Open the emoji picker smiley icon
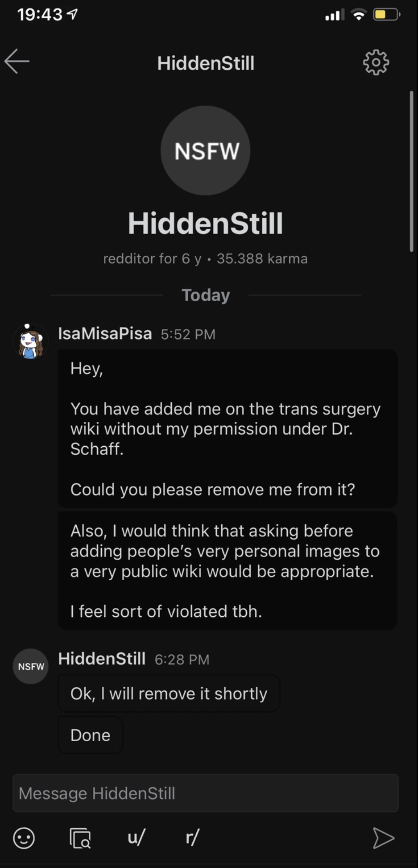Image resolution: width=418 pixels, height=868 pixels. point(24,838)
